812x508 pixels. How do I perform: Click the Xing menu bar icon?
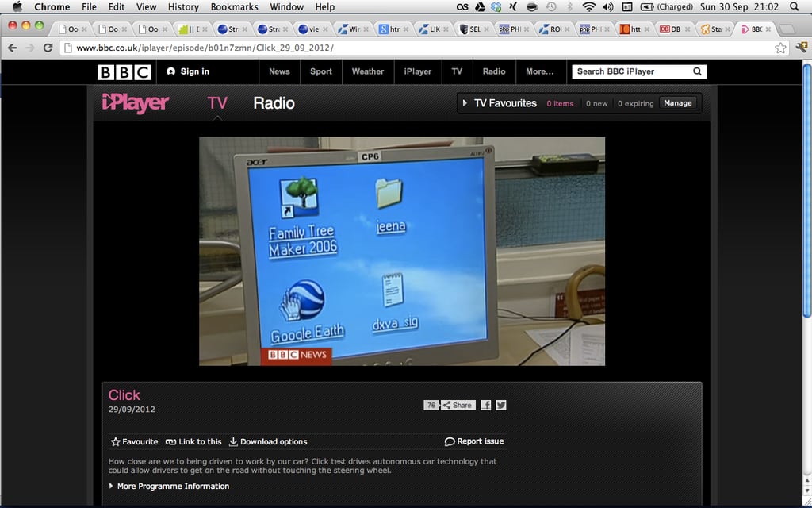tap(513, 6)
